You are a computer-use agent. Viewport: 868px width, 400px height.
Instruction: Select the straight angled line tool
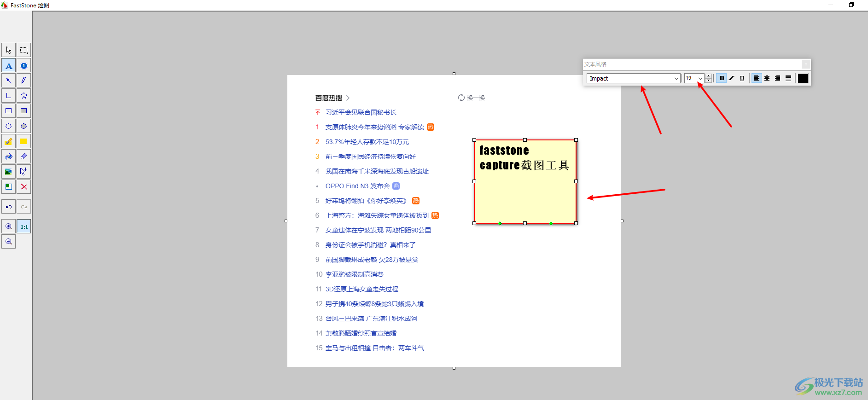[x=8, y=96]
